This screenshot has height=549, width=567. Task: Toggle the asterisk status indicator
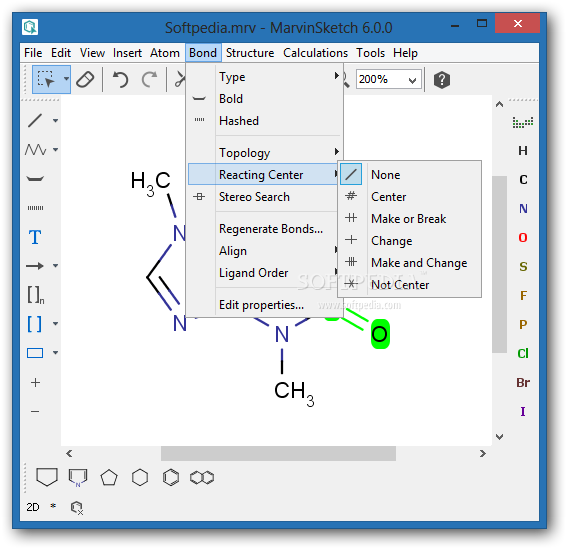[53, 506]
